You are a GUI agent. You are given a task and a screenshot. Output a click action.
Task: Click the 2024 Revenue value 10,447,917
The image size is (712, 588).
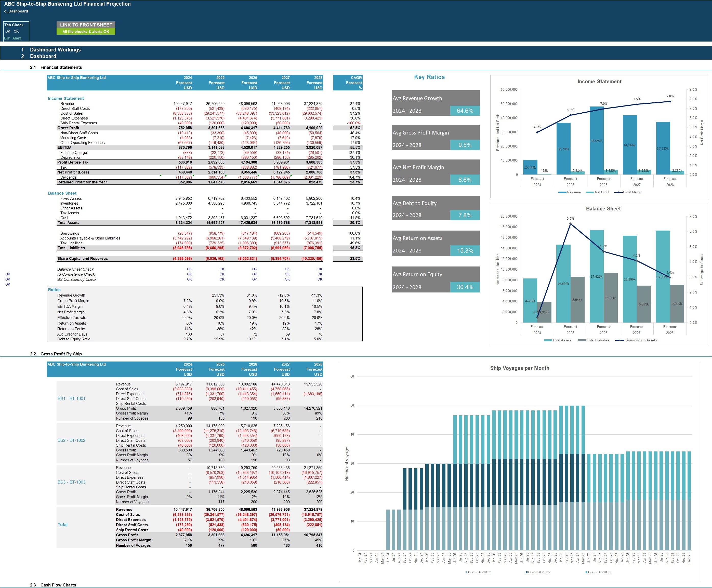point(182,104)
